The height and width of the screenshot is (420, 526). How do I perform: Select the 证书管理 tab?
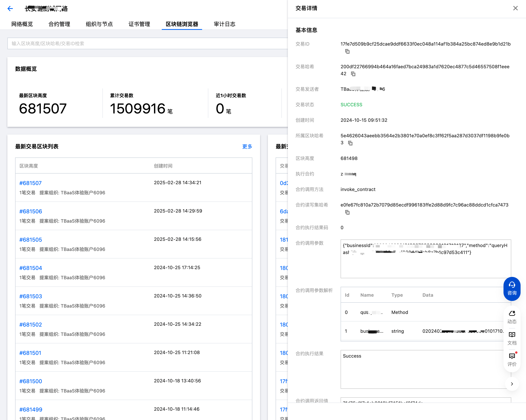coord(139,24)
